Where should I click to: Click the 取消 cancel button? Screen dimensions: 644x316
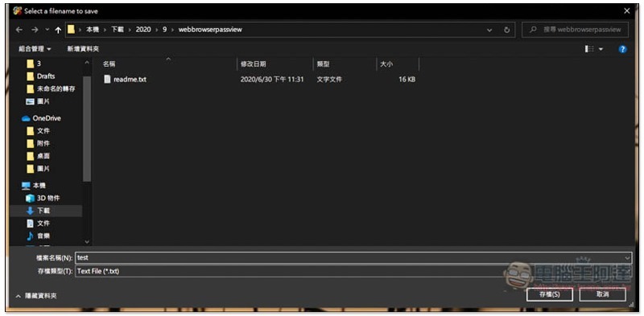(x=602, y=294)
